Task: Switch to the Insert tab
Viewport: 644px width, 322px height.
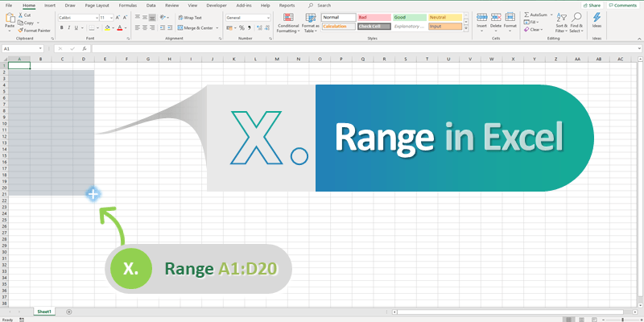Action: (50, 6)
